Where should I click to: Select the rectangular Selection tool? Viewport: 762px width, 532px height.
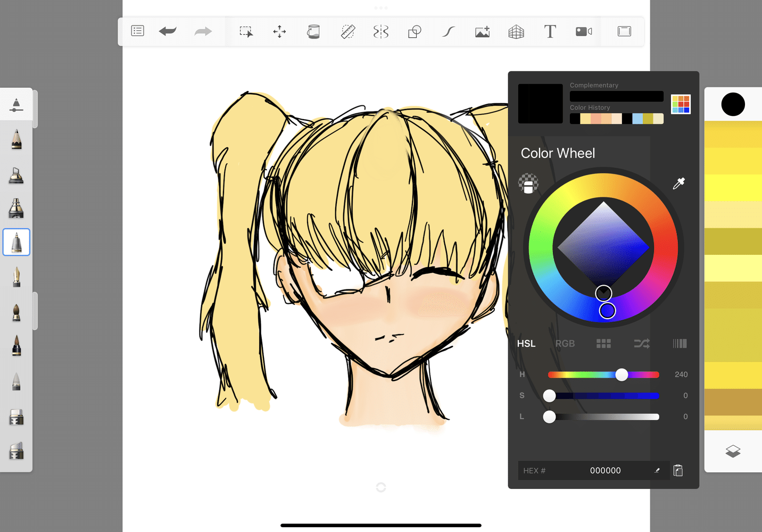246,31
